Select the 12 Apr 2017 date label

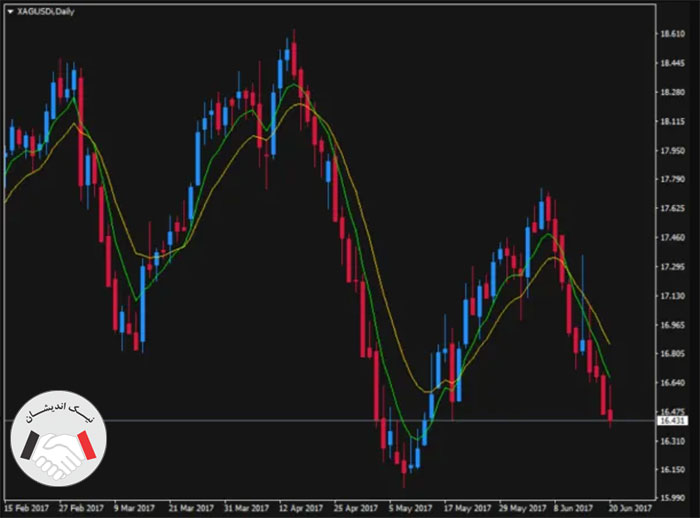[x=301, y=508]
